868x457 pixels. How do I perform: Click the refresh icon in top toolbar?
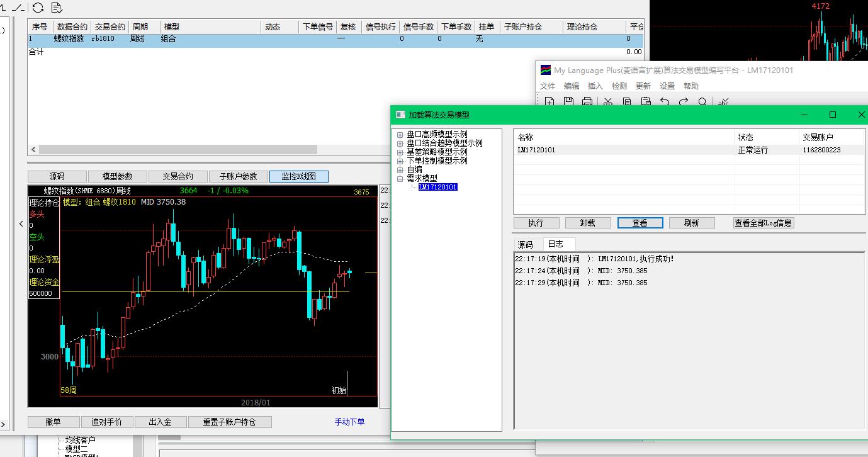[x=38, y=8]
